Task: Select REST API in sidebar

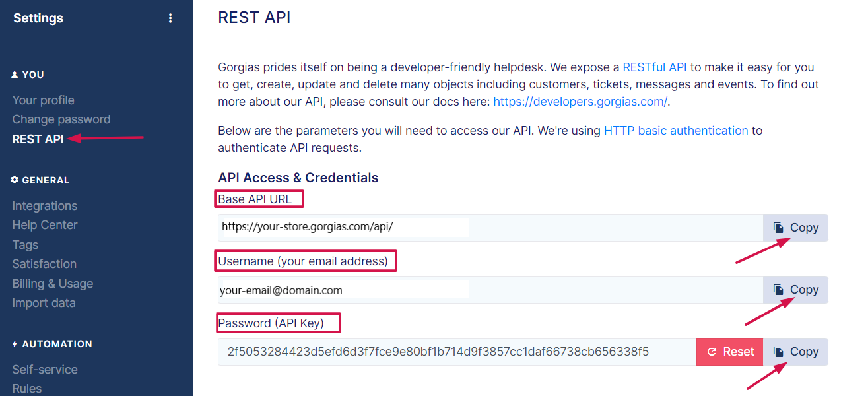Action: pos(38,139)
